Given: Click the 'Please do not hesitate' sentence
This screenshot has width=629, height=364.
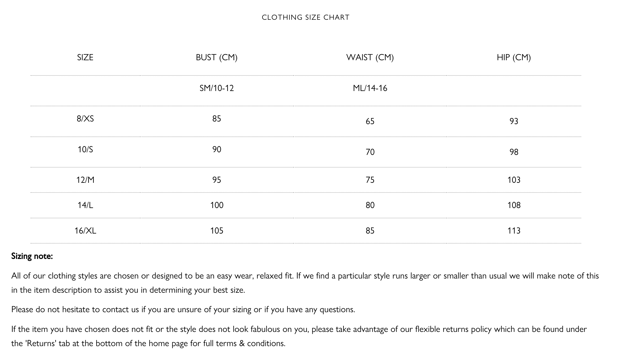Looking at the screenshot, I should (x=183, y=310).
